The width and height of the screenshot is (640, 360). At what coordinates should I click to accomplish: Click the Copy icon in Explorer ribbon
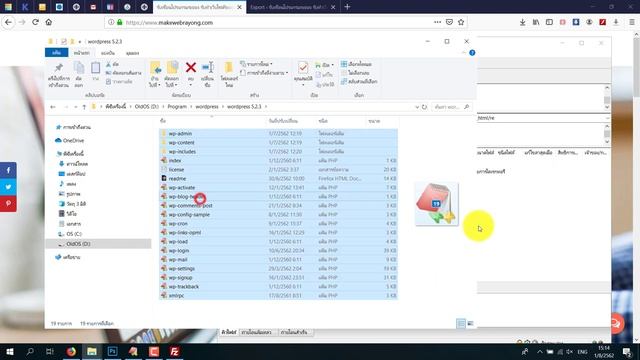79,67
